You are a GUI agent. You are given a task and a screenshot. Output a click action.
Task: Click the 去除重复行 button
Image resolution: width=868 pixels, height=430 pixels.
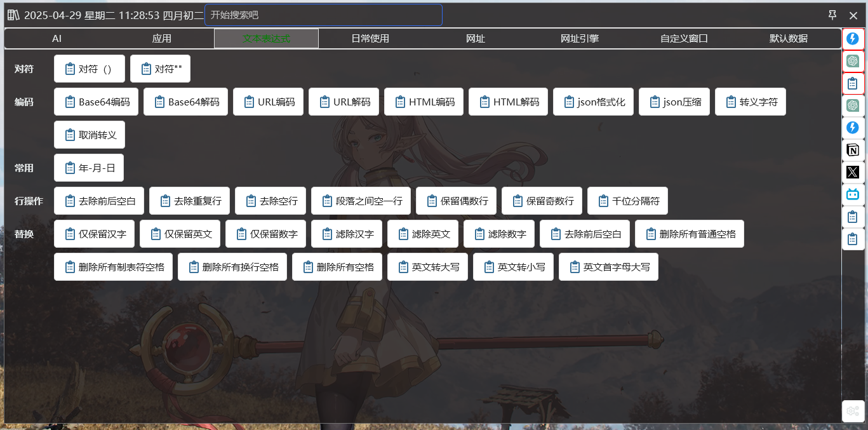point(190,201)
